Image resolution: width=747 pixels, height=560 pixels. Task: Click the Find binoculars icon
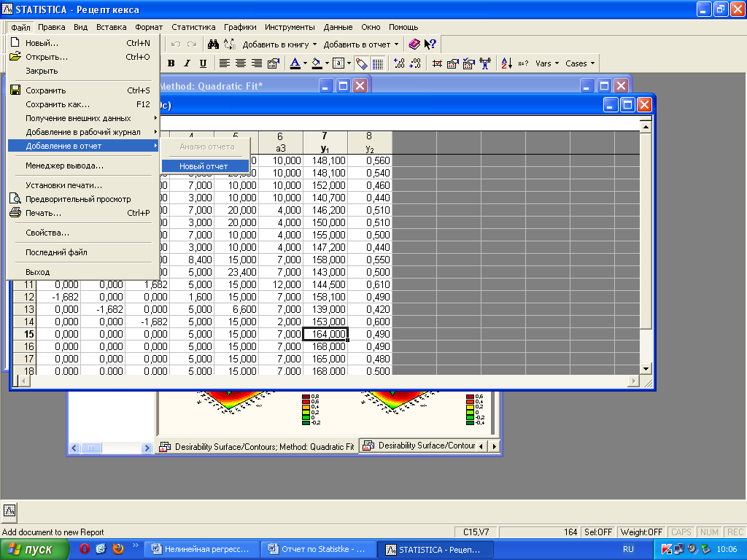pos(214,44)
